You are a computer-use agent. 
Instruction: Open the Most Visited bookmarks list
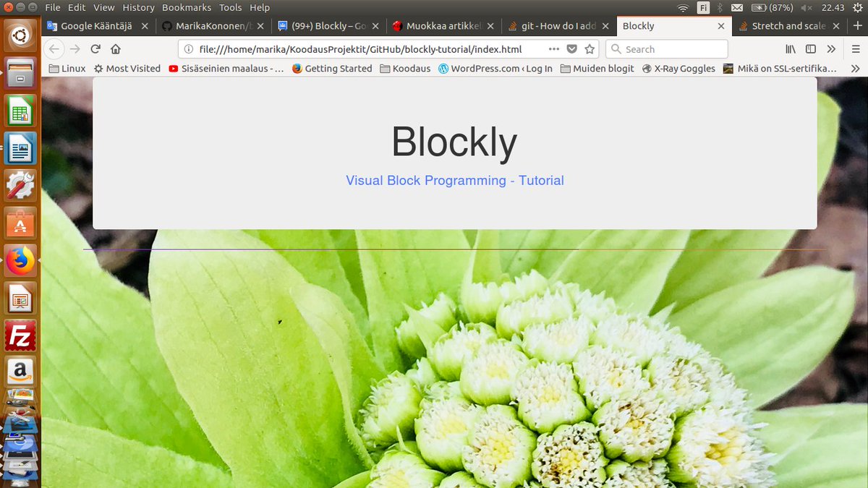tap(127, 69)
